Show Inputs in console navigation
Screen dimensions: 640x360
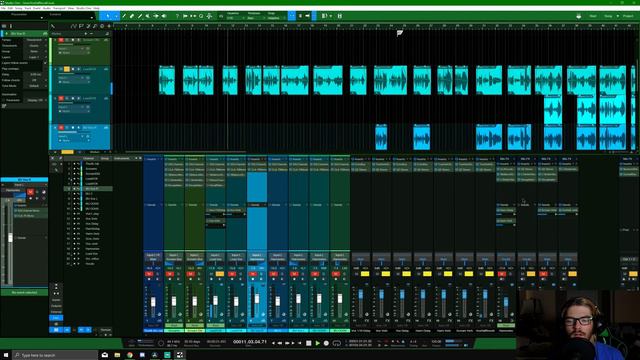[56, 300]
